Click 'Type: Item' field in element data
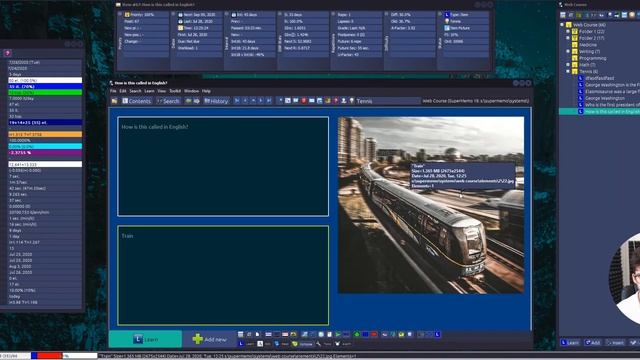Screen dimensions: 640x360 [466, 14]
